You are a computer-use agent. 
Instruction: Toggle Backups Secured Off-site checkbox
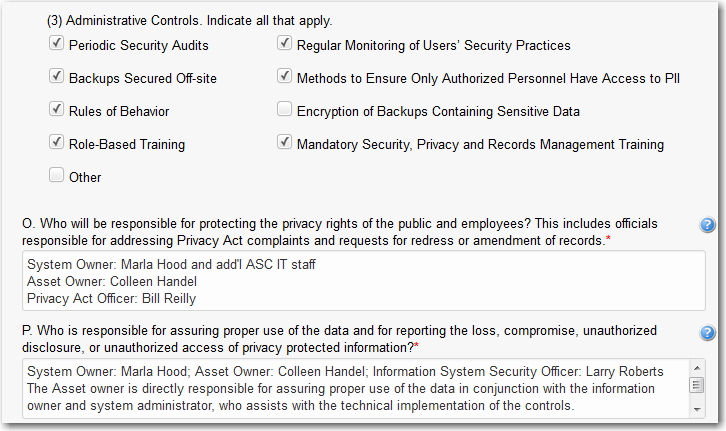click(x=57, y=77)
